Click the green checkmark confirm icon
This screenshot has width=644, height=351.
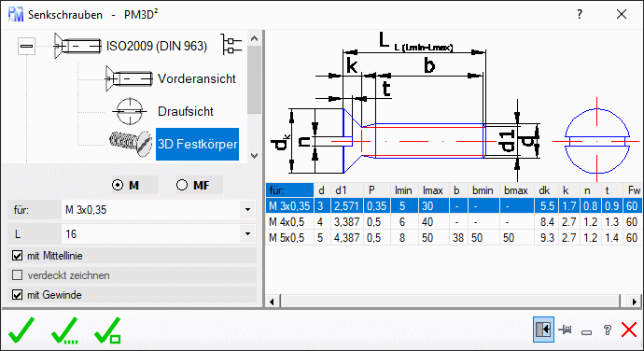(x=21, y=330)
